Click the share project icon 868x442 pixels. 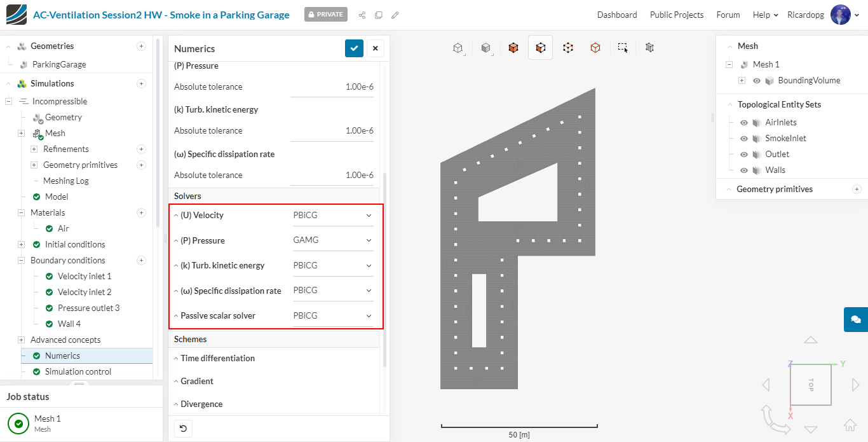click(362, 15)
